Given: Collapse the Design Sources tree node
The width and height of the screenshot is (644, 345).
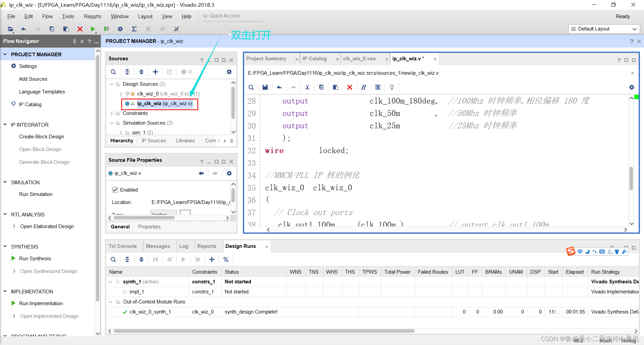Looking at the screenshot, I should 112,84.
